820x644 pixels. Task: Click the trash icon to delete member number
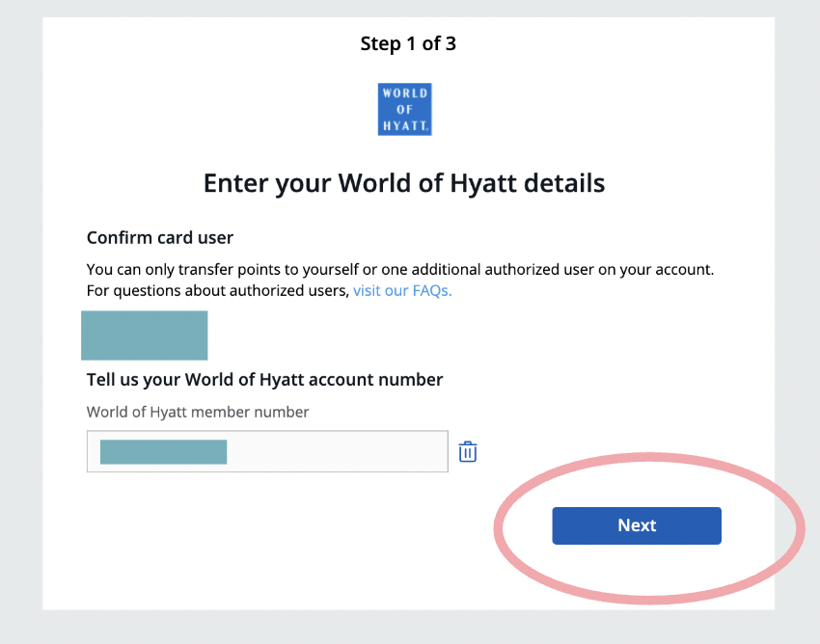point(468,451)
